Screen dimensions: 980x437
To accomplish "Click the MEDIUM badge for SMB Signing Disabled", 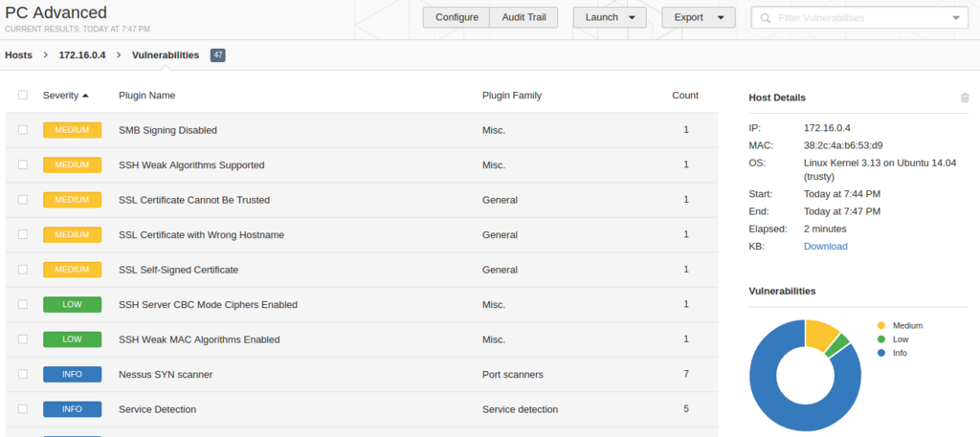I will 73,130.
